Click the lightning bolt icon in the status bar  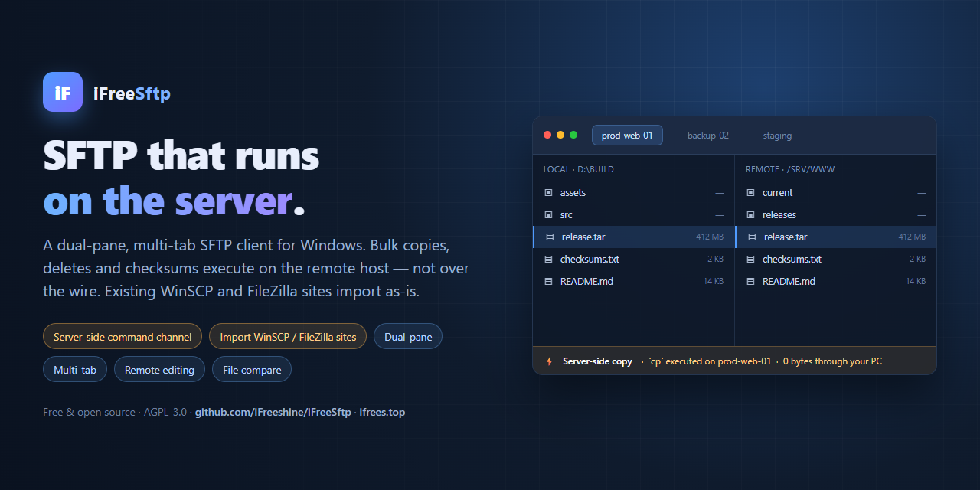pyautogui.click(x=549, y=361)
